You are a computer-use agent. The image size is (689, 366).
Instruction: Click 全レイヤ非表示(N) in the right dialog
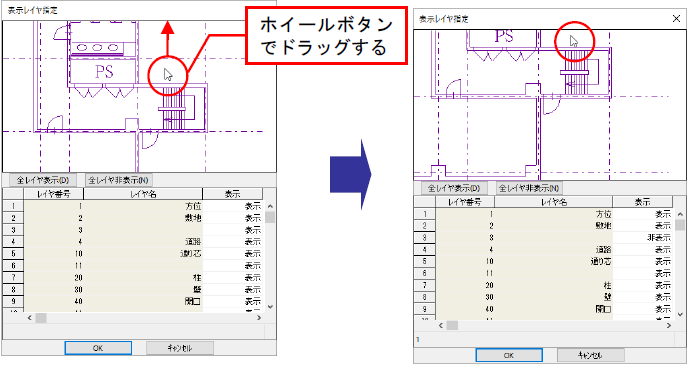pos(529,188)
